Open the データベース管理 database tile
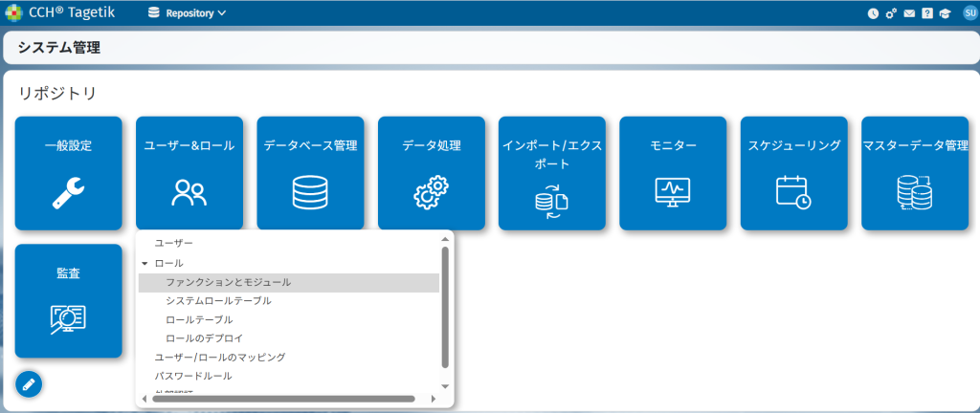980x413 pixels. 310,173
